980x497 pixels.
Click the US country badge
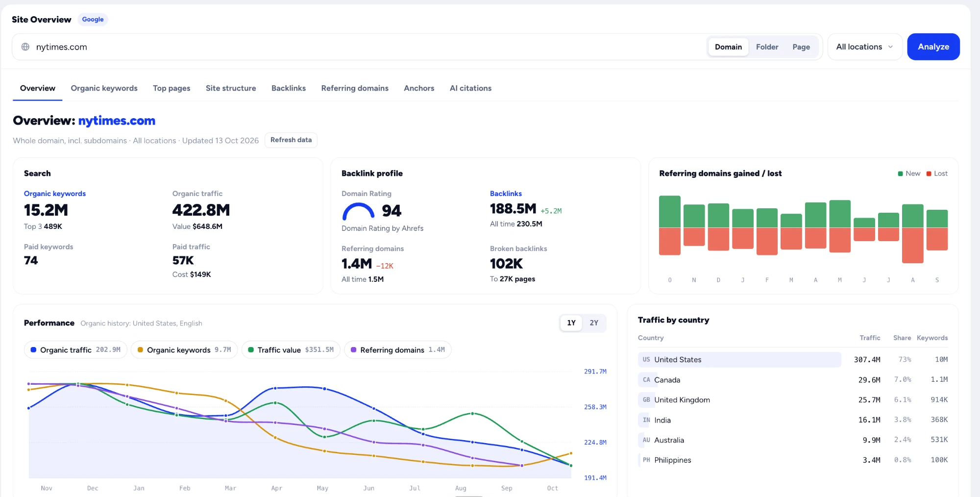pyautogui.click(x=646, y=359)
